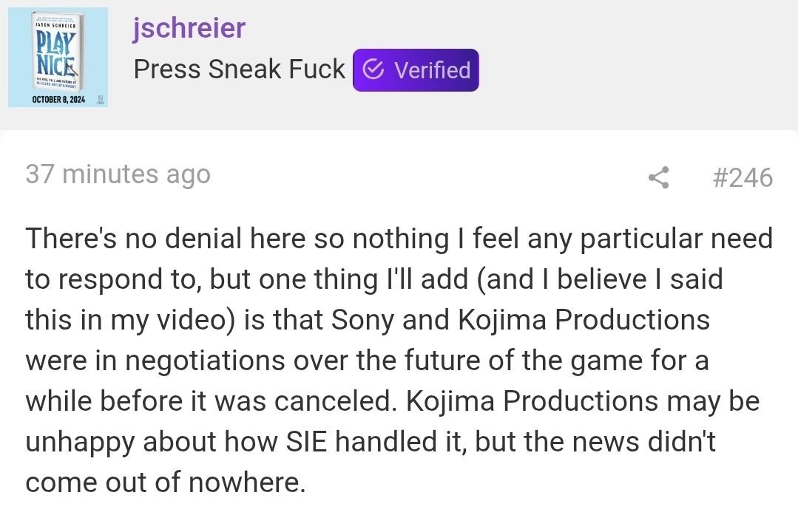Click the word "Verified" inside the purple badge

432,70
